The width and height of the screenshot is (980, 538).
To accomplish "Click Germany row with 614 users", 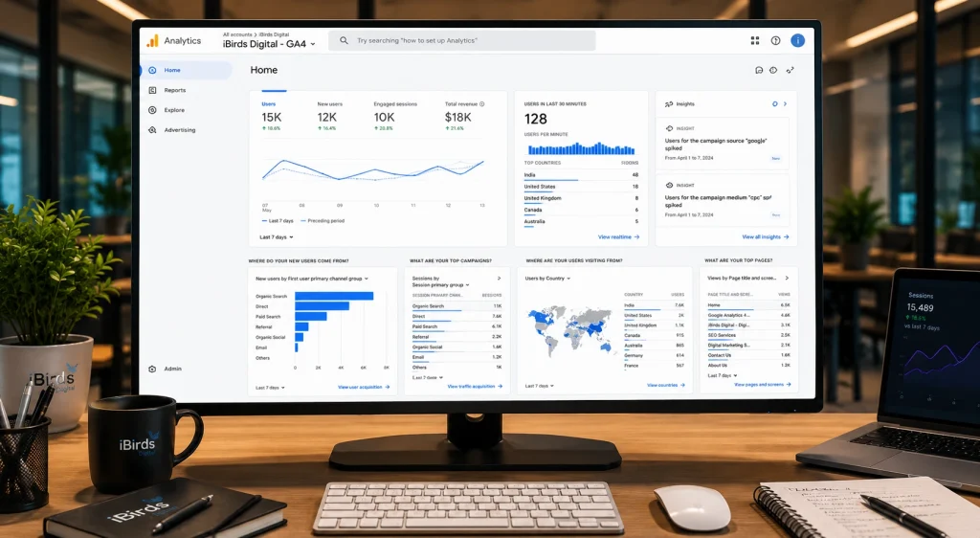I will [x=654, y=355].
